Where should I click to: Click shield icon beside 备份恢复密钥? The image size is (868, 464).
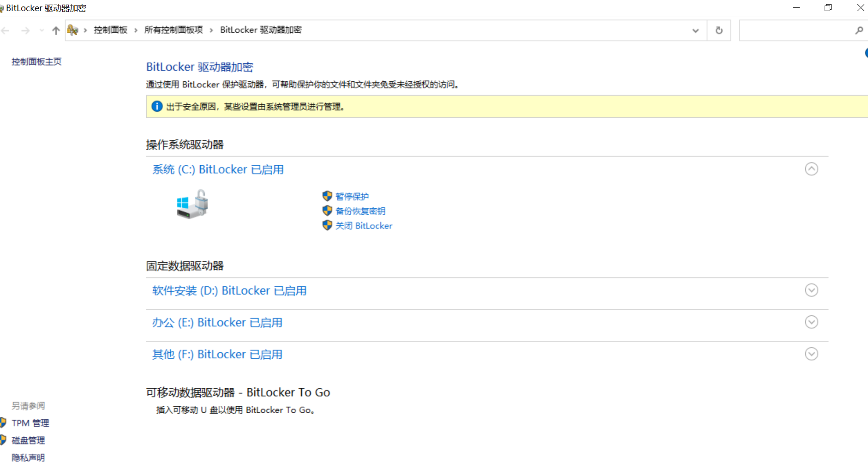[327, 211]
